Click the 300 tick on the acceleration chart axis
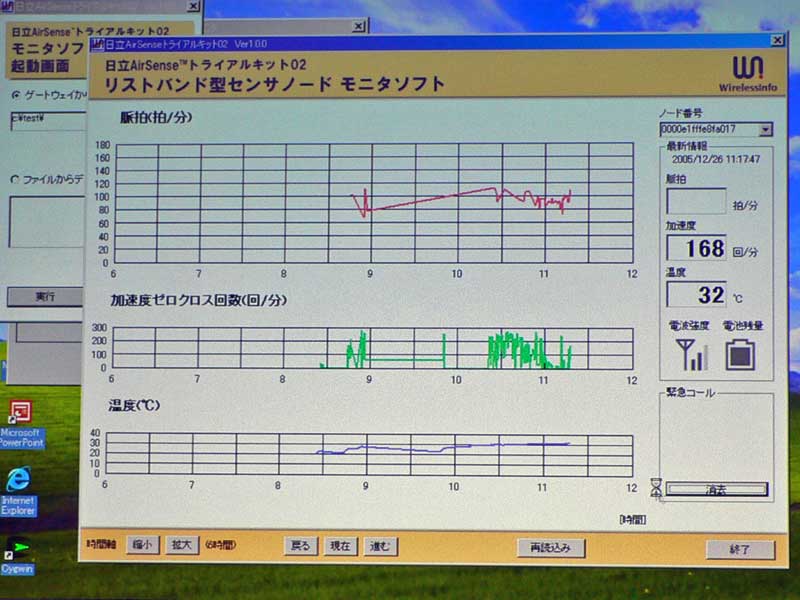 pos(99,328)
